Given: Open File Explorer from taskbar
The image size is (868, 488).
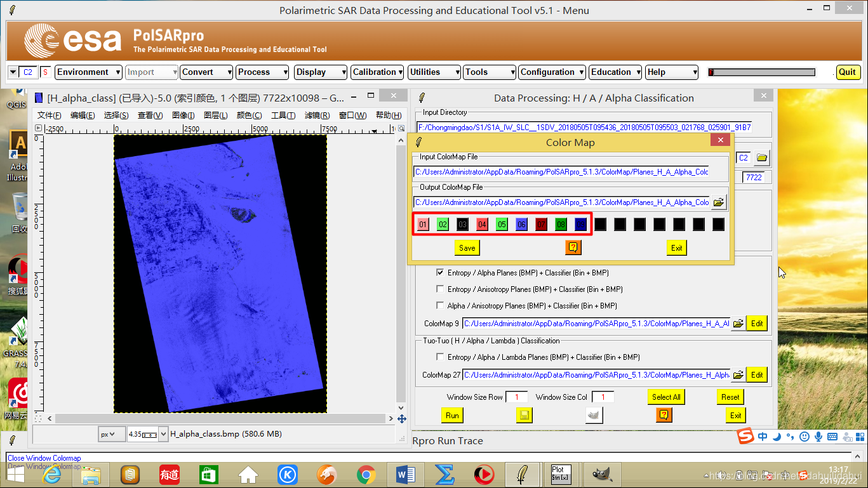Looking at the screenshot, I should tap(91, 474).
